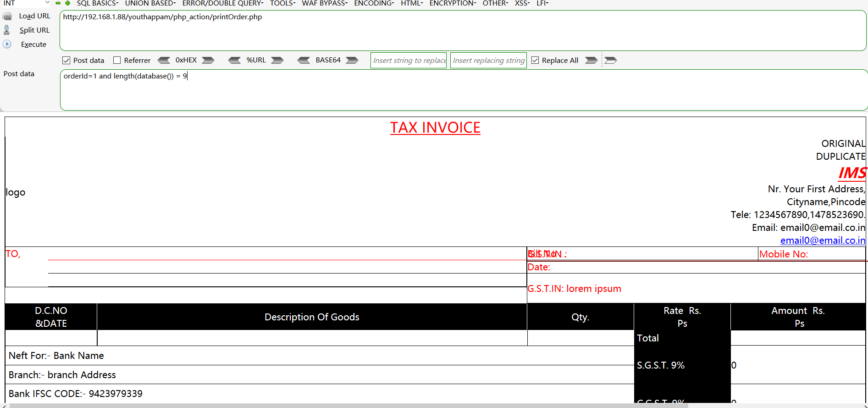Click the 'TO,' label in invoice

pos(13,254)
